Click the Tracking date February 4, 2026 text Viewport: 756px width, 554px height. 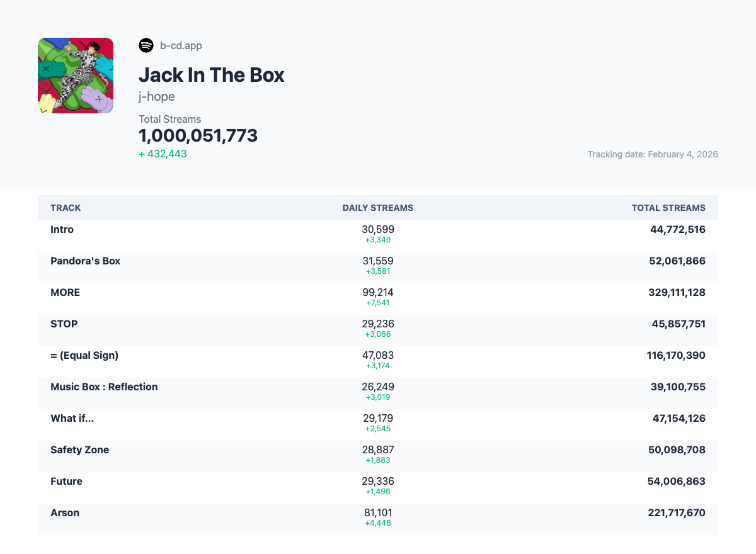653,154
